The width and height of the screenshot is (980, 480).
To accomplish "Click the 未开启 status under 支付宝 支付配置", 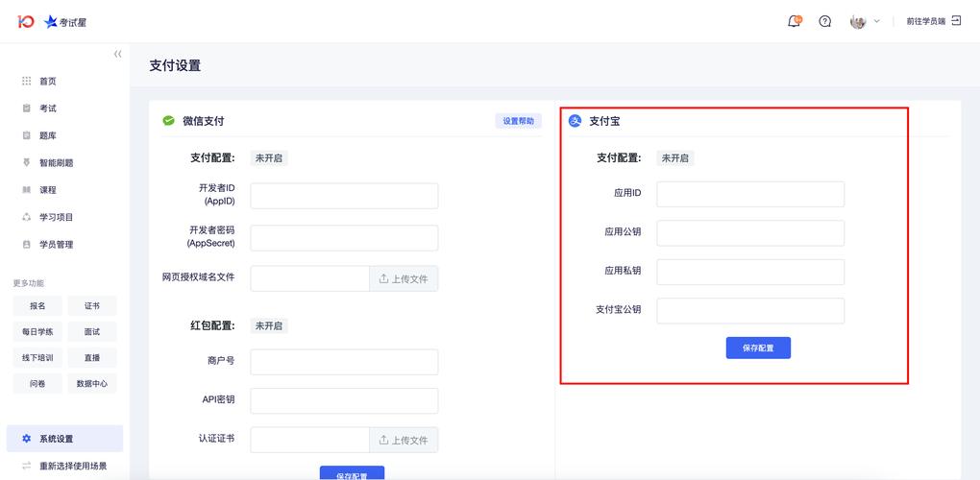I will click(x=675, y=157).
